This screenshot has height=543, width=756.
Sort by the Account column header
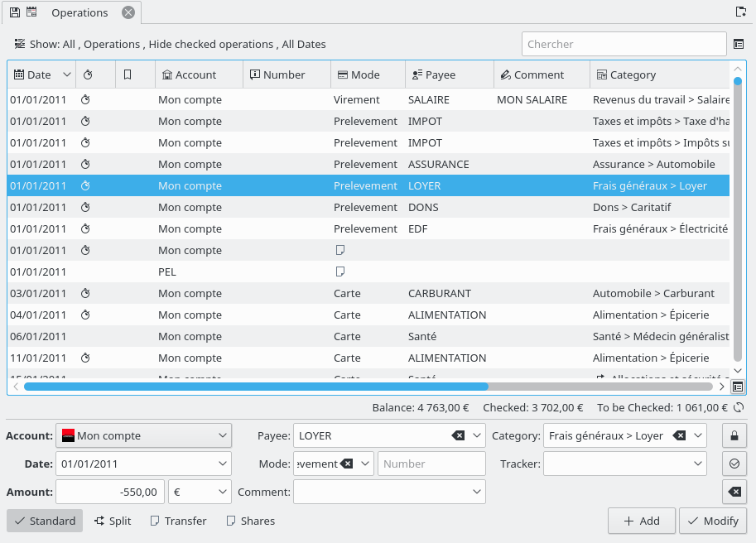click(199, 74)
